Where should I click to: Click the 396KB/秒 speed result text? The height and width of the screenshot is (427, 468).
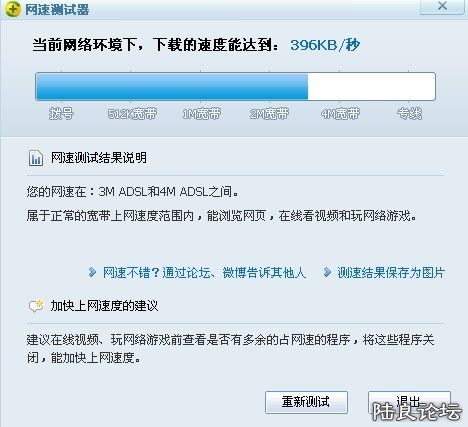(x=325, y=45)
